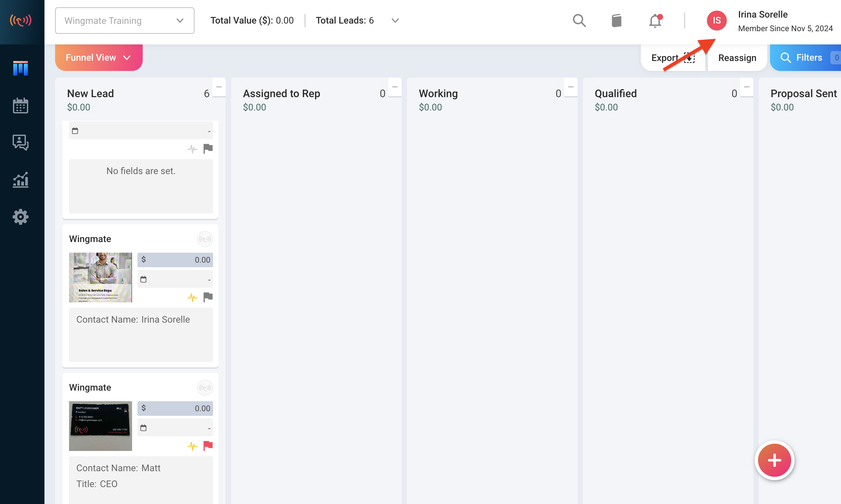The width and height of the screenshot is (841, 504).
Task: Toggle the red flag on Matt's card
Action: coord(208,446)
